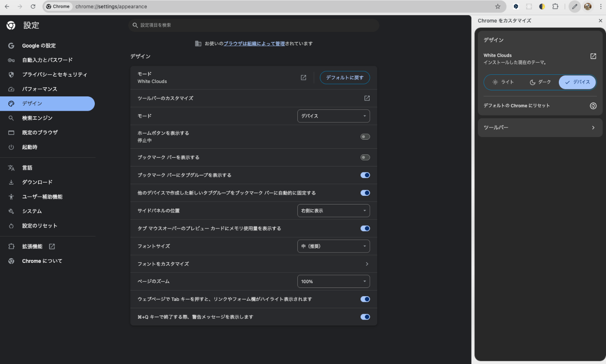Open 既定のブラウザ settings
606x364 pixels.
pyautogui.click(x=47, y=133)
